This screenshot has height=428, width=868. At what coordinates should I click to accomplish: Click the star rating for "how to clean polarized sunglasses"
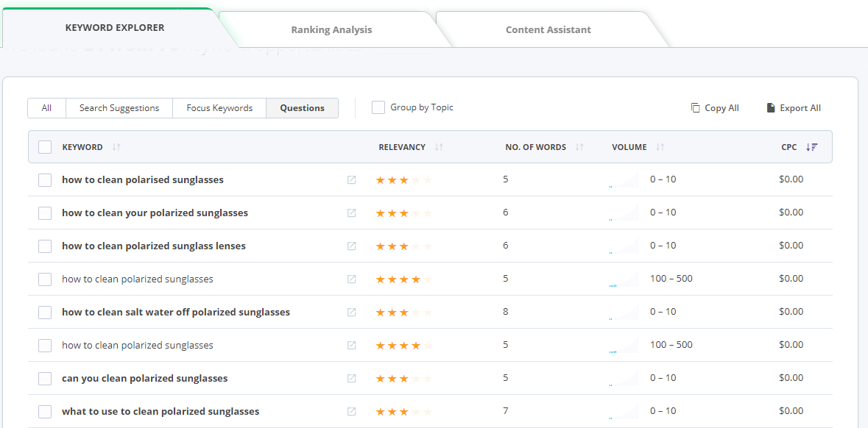point(403,278)
